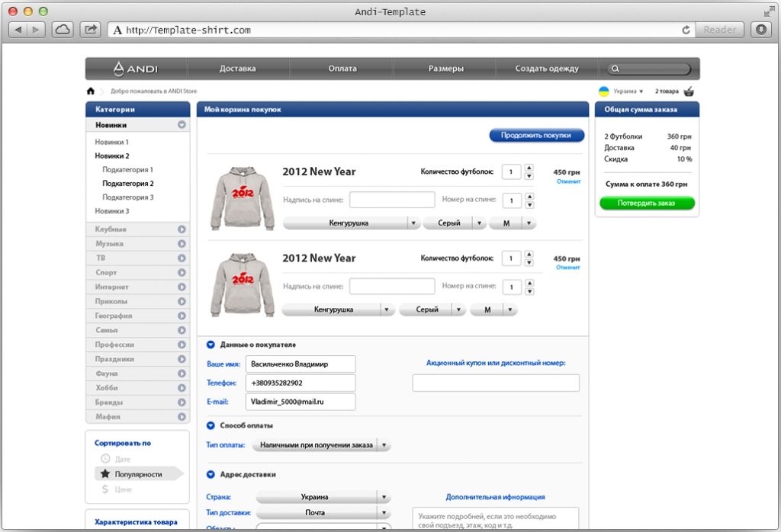Open second item's M size dropdown
781x532 pixels.
(x=493, y=309)
